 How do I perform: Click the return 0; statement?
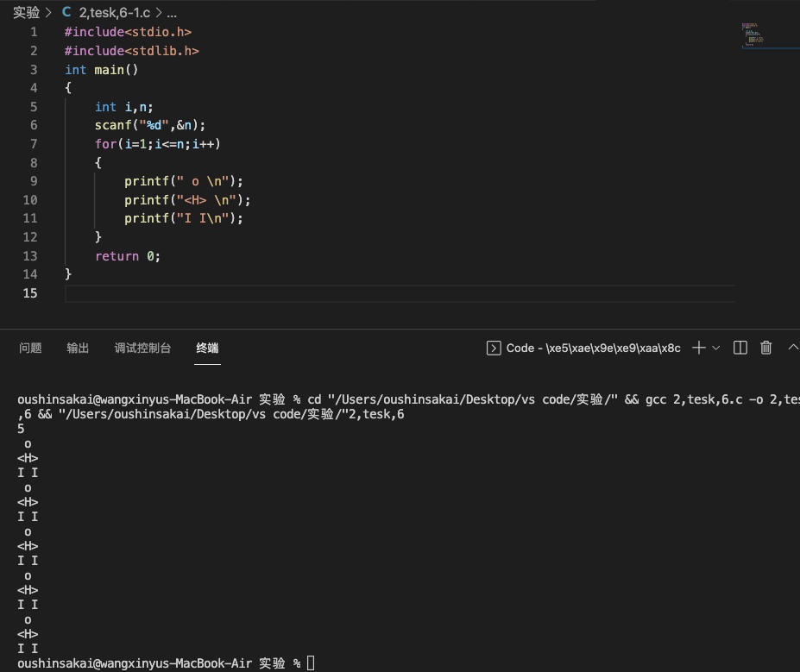click(128, 256)
